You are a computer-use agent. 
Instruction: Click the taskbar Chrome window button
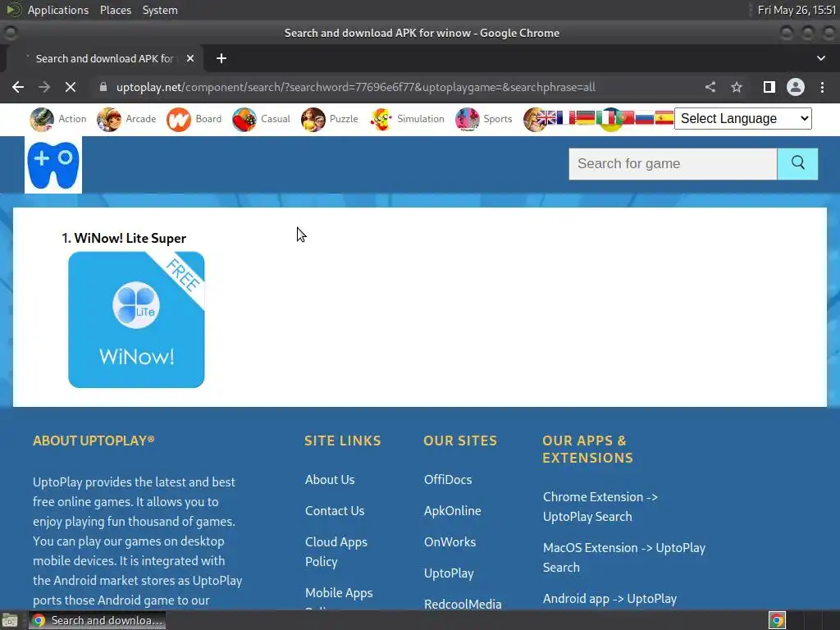[97, 620]
